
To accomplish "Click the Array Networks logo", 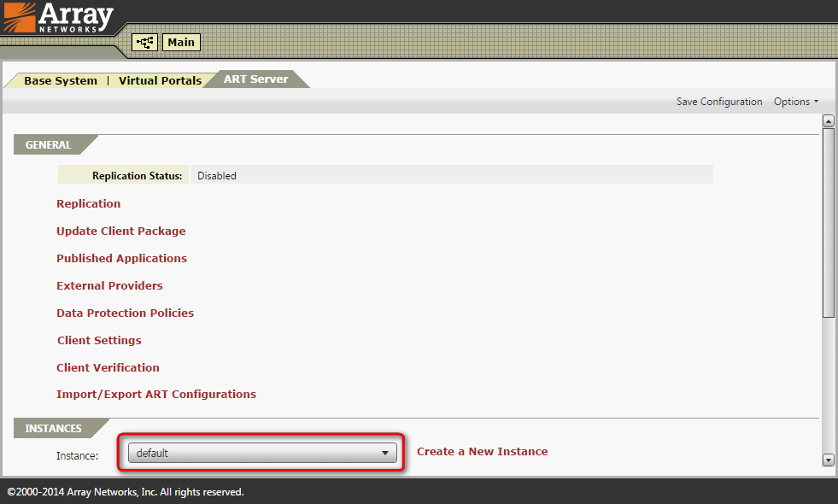I will [x=59, y=17].
